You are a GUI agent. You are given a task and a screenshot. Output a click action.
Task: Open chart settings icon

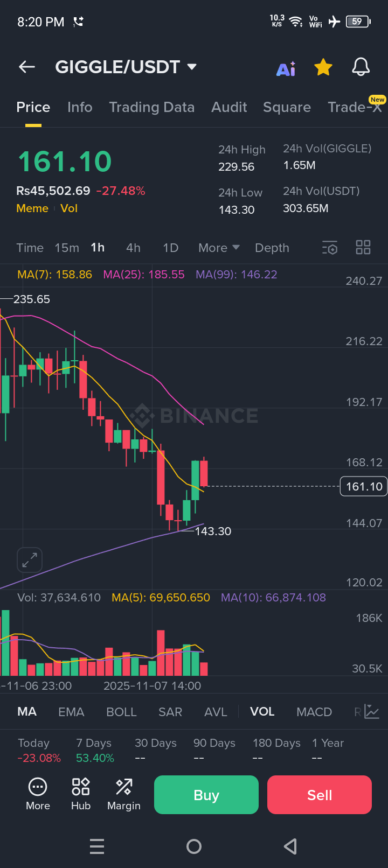point(330,248)
